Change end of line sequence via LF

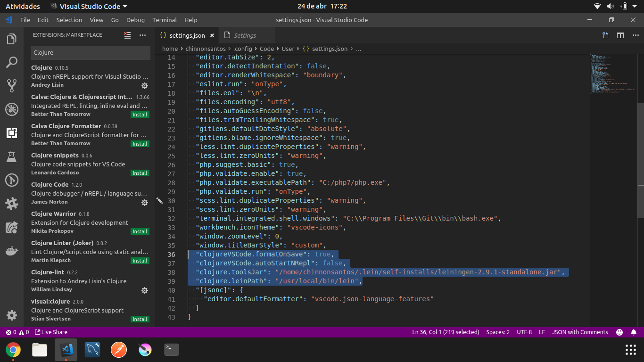pos(542,332)
